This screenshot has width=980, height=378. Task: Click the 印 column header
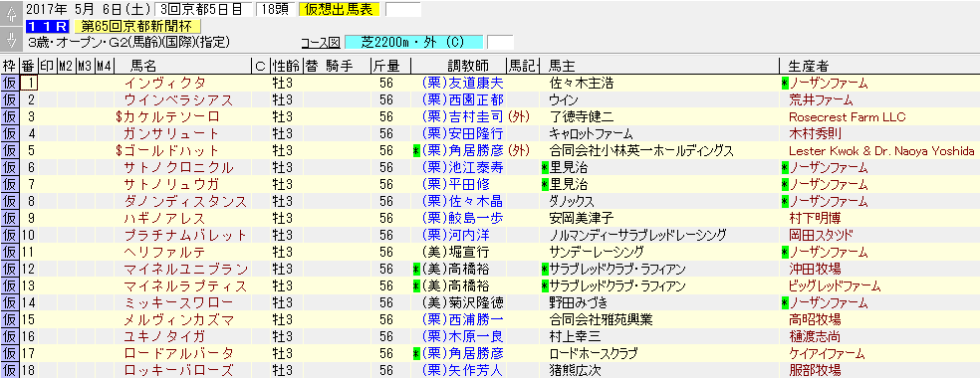[x=47, y=66]
